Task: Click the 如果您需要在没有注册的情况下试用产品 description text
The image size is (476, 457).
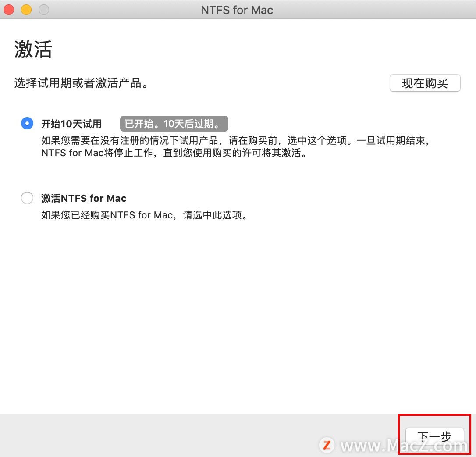Action: (x=235, y=146)
